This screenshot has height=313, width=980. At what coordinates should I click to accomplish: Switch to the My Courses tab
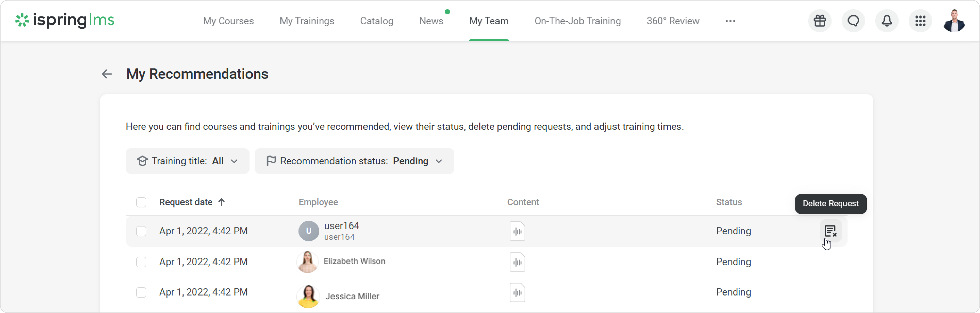coord(228,21)
